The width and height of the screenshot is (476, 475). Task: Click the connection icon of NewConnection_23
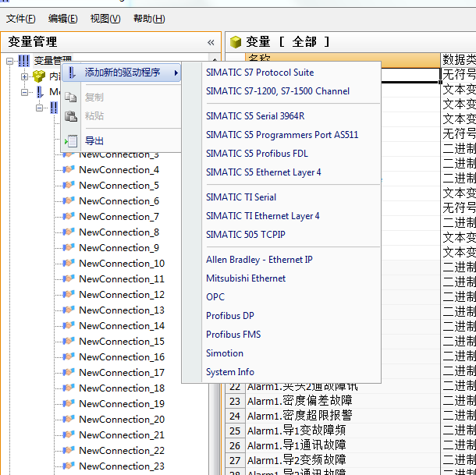69,466
